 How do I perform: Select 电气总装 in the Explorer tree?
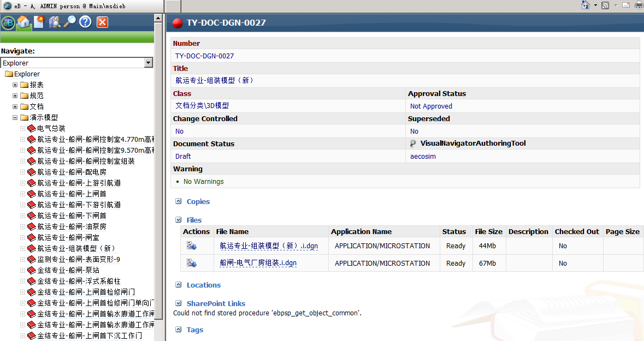tap(51, 129)
